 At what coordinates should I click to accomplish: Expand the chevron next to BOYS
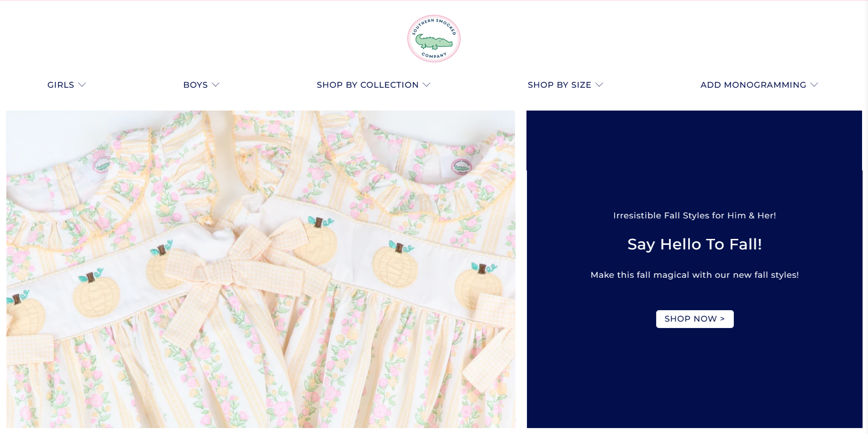[x=216, y=85]
